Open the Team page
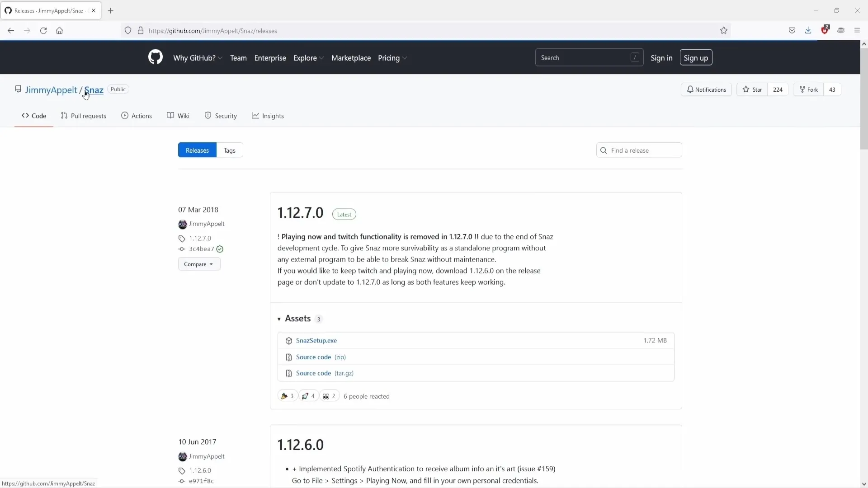Viewport: 868px width, 488px height. coord(238,58)
